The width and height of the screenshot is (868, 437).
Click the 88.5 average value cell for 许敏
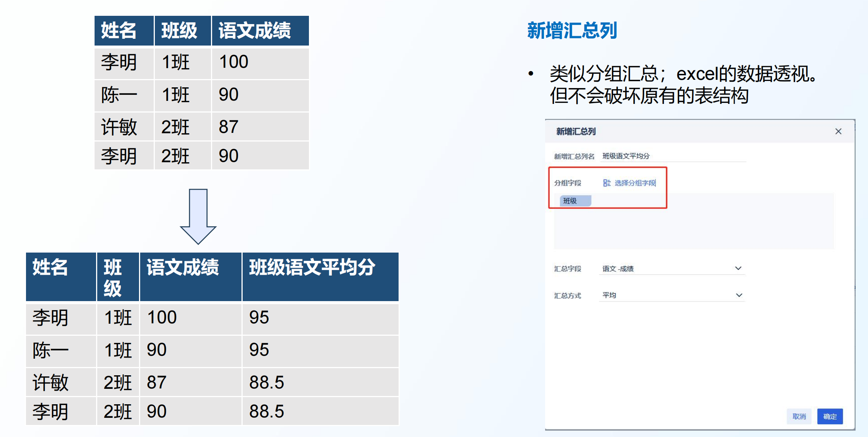(267, 382)
